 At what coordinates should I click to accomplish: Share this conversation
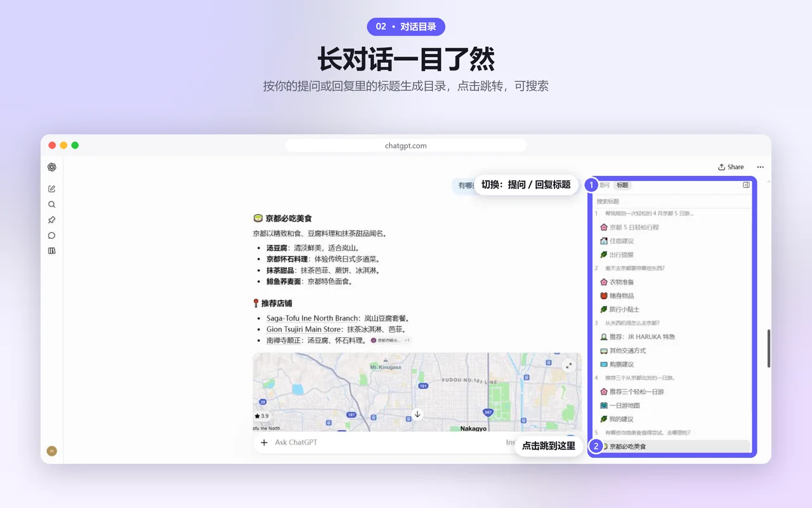(731, 167)
